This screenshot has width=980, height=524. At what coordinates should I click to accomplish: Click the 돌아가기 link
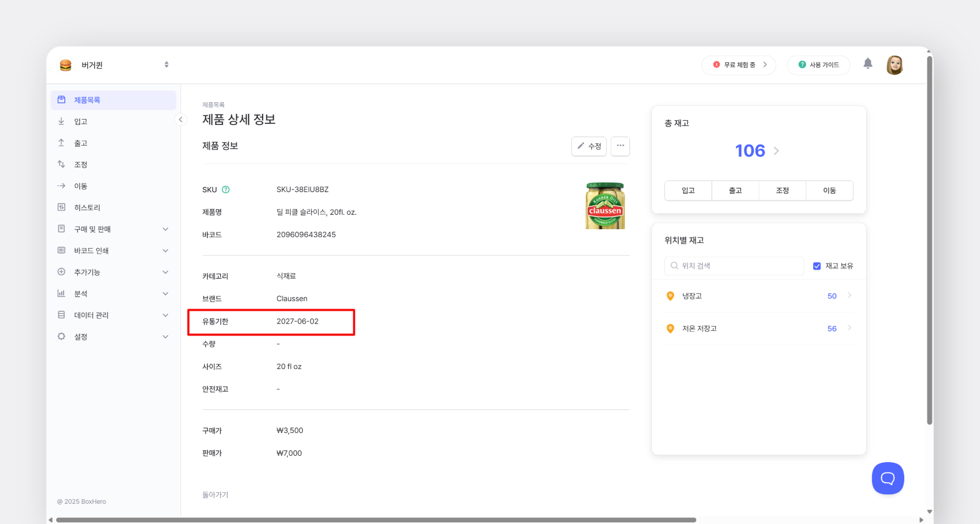[215, 495]
